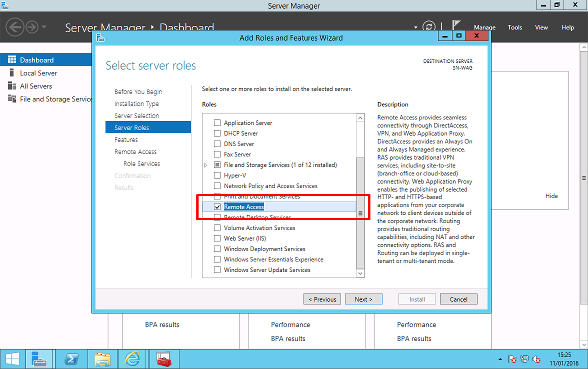Open the Help menu
Screen dimensions: 588x369
point(568,27)
